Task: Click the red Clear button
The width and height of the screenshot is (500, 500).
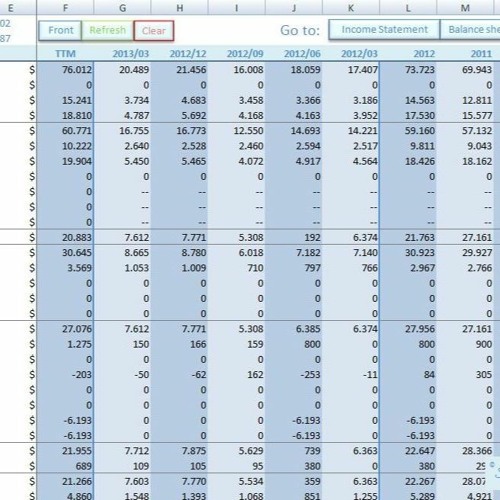Action: tap(154, 31)
